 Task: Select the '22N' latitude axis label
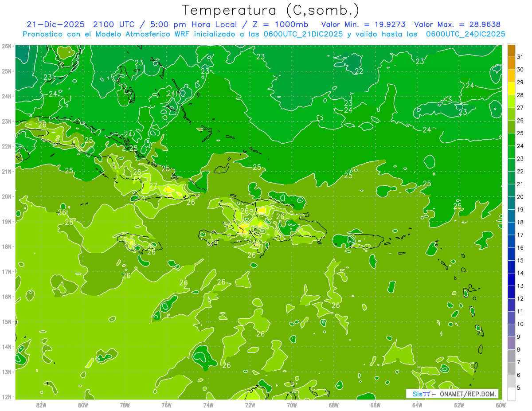6,146
